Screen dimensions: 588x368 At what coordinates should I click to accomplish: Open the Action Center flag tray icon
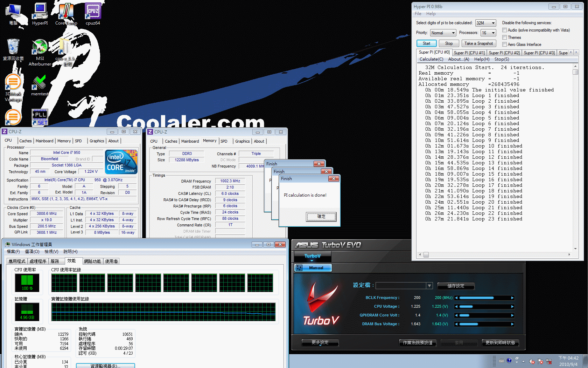[x=540, y=361]
